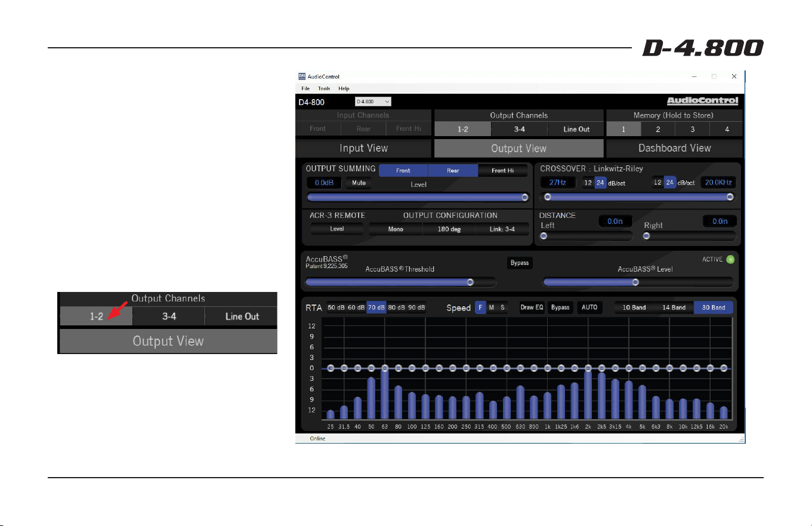Click the EQ handle for the 20k band
This screenshot has width=812, height=526.
click(x=724, y=368)
